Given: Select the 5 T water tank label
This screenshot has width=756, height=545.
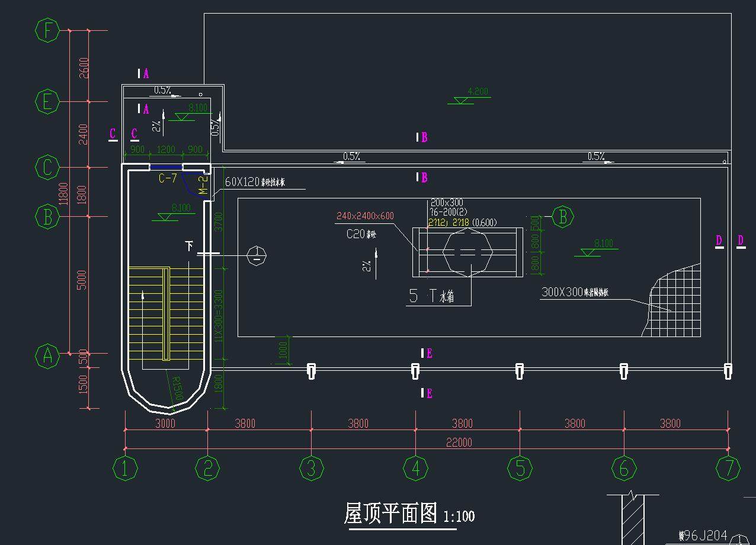Looking at the screenshot, I should coord(431,297).
